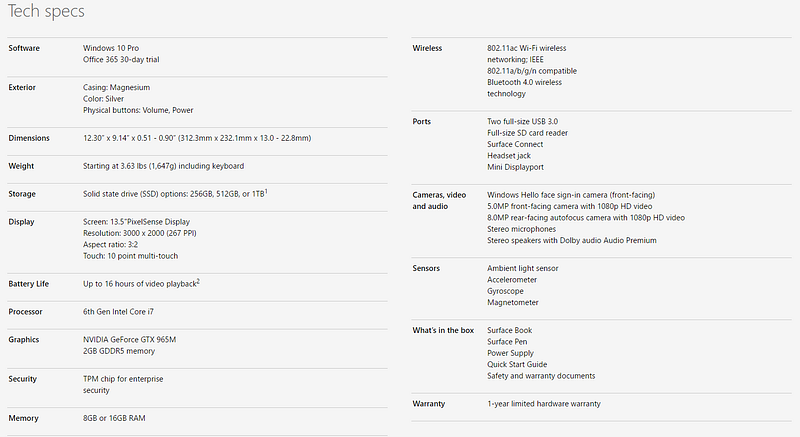
Task: Click footnote 1 after the 1TB storage option
Action: (268, 190)
